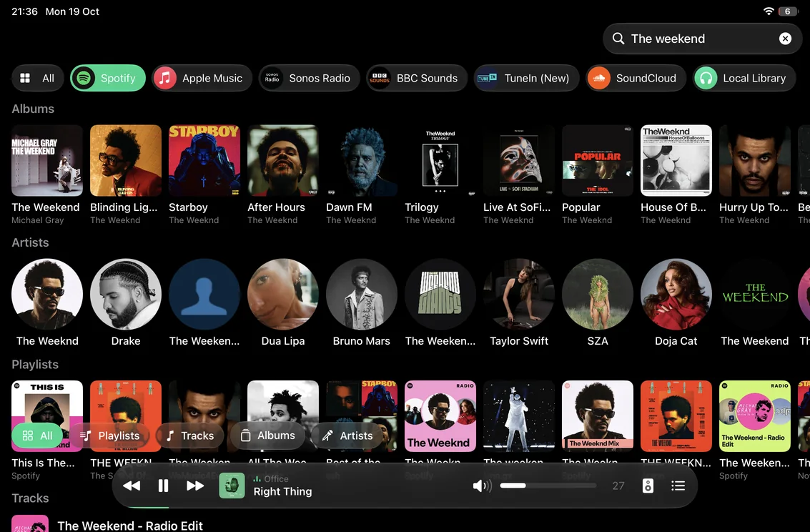The height and width of the screenshot is (532, 810).
Task: Open the play queue list icon
Action: tap(678, 486)
